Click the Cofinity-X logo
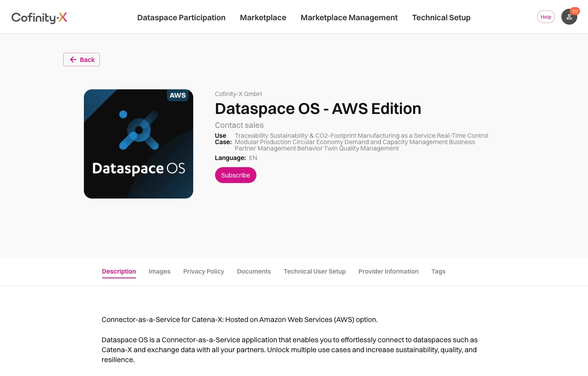Screen dimensions: 588x376 pyautogui.click(x=39, y=17)
